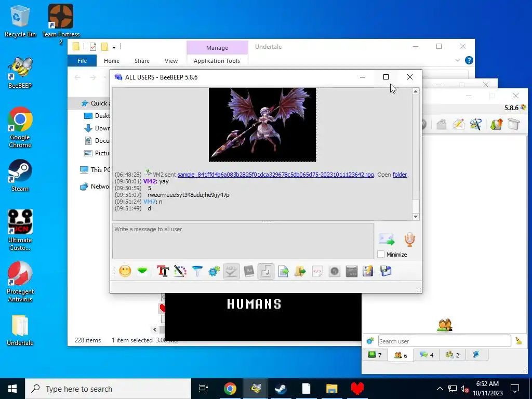Viewport: 532px width, 399px height.
Task: Open the folder link in chat
Action: click(x=400, y=175)
